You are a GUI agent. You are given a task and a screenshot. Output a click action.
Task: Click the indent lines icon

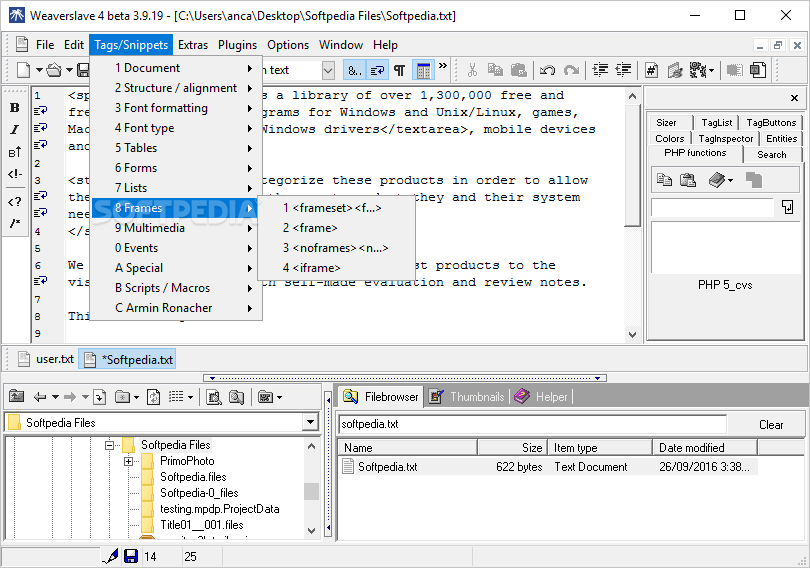pos(600,70)
